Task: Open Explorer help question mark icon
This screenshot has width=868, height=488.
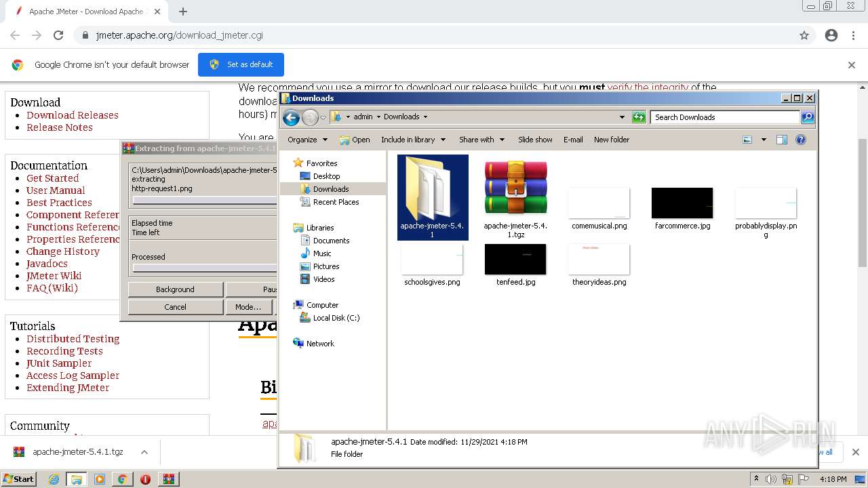Action: (x=801, y=140)
